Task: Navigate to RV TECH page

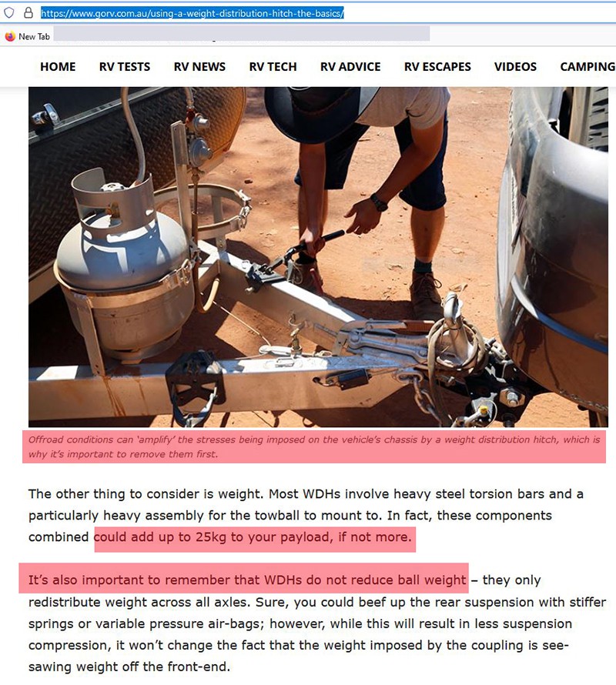Action: pos(273,67)
